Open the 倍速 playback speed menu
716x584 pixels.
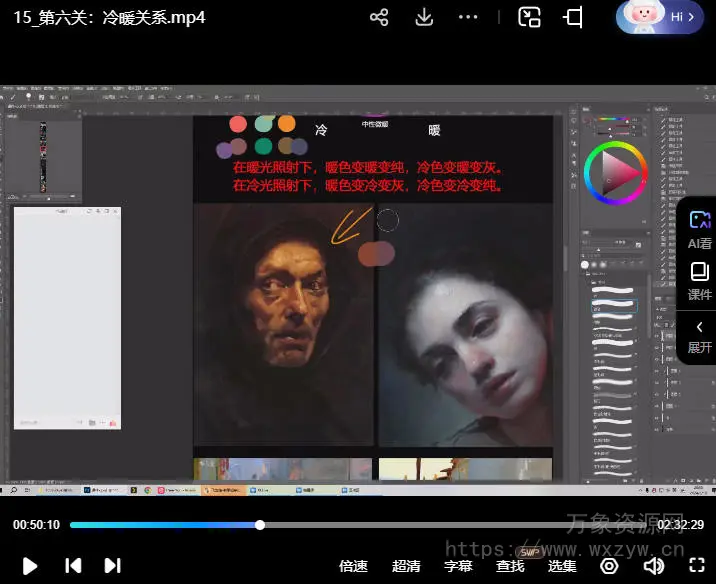point(353,566)
